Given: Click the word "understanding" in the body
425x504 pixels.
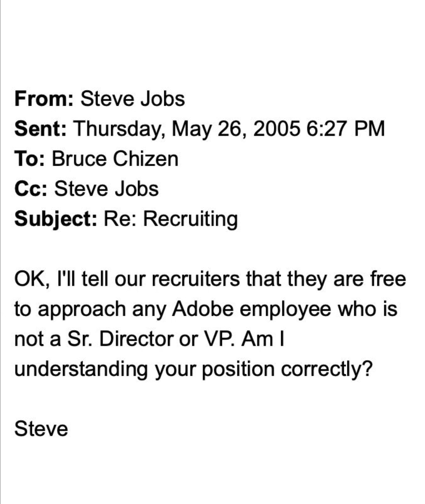Looking at the screenshot, I should point(81,369).
